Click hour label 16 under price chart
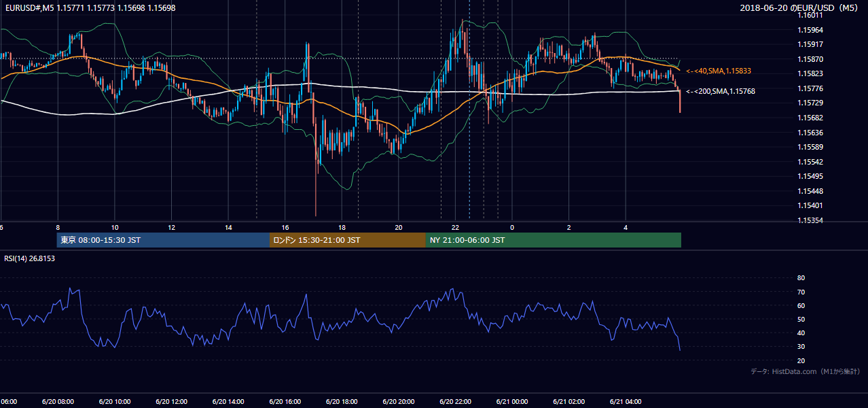Viewport: 868px width, 408px height. (285, 227)
